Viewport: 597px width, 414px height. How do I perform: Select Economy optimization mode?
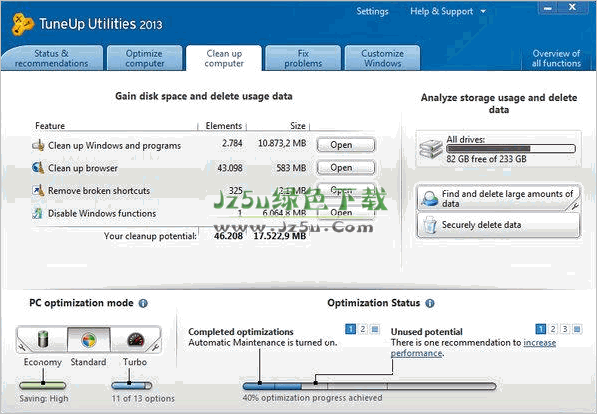[x=43, y=339]
